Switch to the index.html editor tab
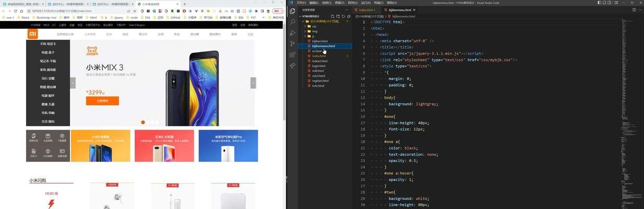The image size is (644, 209). click(x=367, y=10)
